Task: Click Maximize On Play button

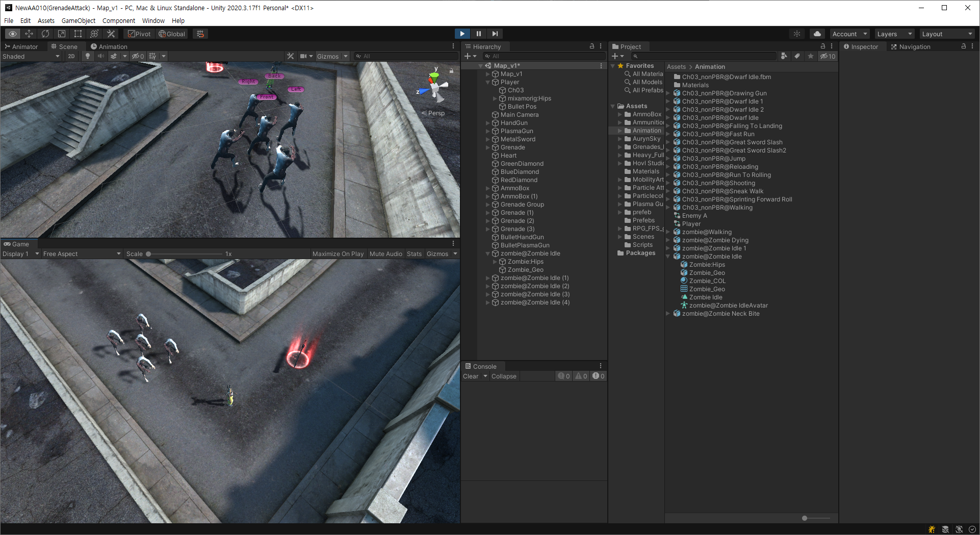Action: coord(338,253)
